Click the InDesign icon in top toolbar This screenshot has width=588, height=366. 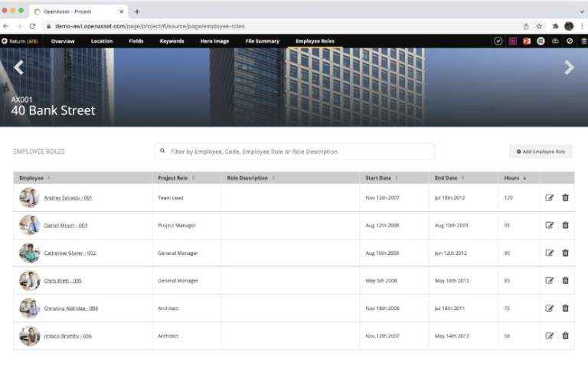pos(513,41)
